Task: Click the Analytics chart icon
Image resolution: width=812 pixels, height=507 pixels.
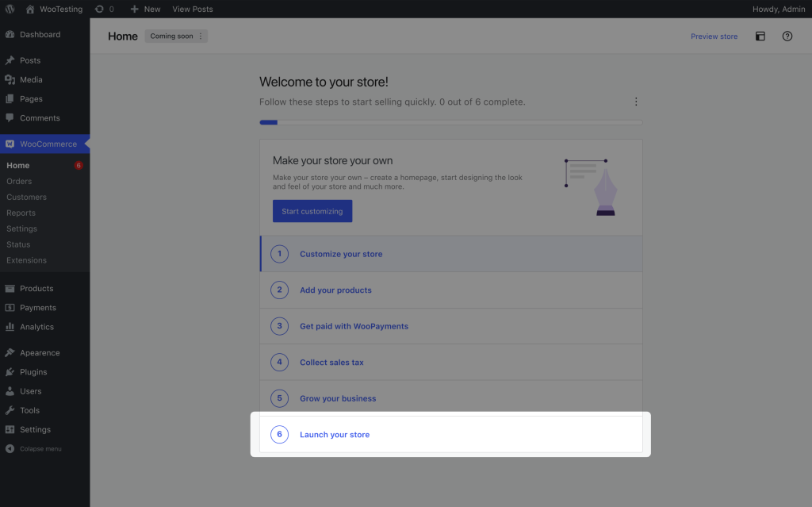Action: click(x=10, y=326)
